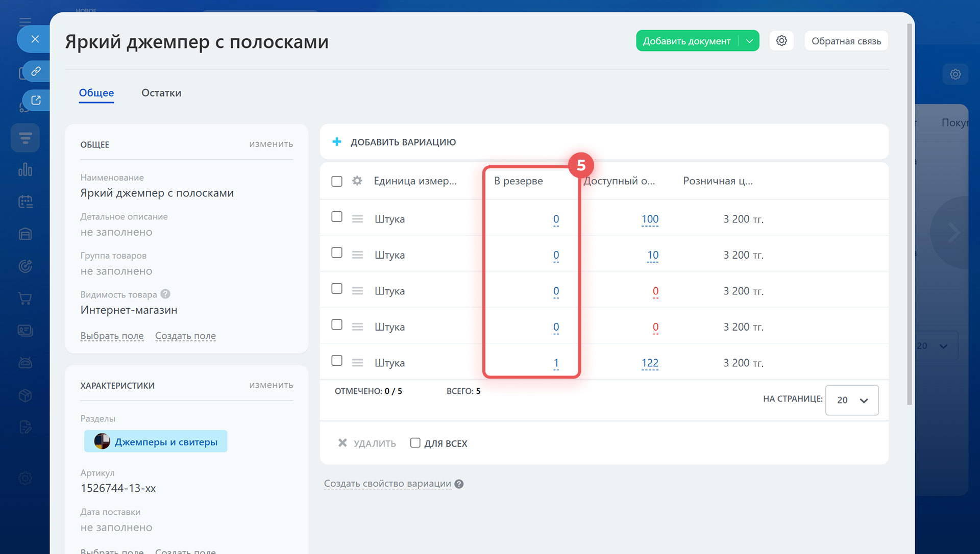
Task: Select the Общее tab
Action: (96, 93)
